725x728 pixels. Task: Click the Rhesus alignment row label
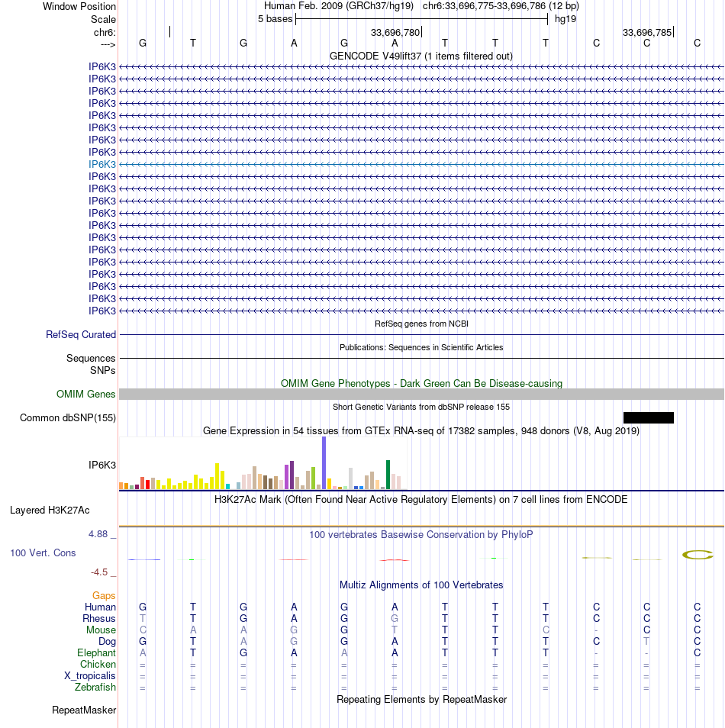click(x=99, y=619)
